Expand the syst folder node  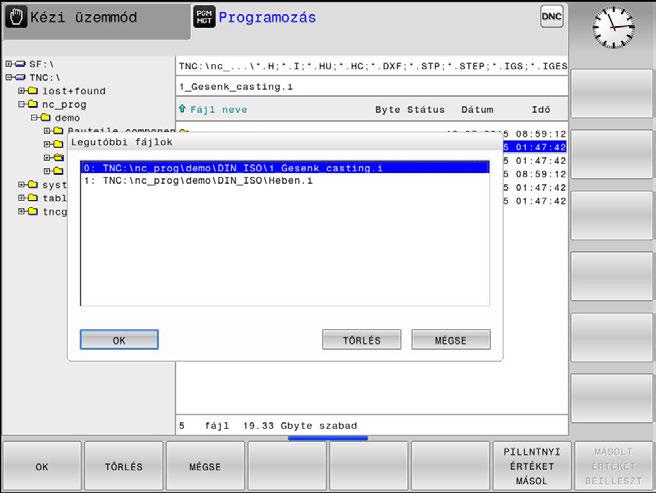(x=21, y=185)
